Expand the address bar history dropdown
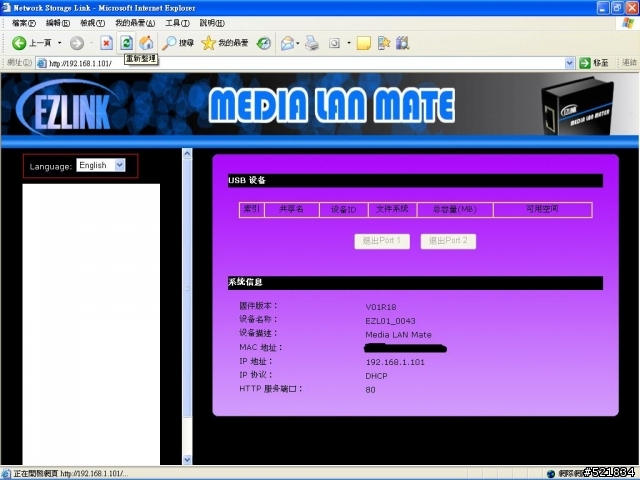Screen dimensions: 640x480 (570, 63)
